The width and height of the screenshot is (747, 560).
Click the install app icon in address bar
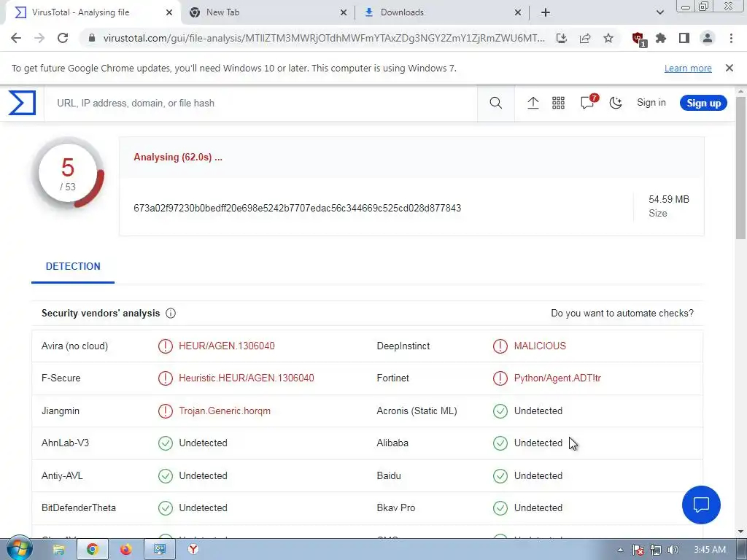[x=562, y=38]
